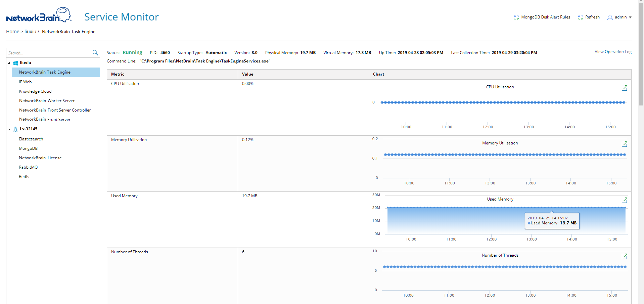This screenshot has height=304, width=644.
Task: Collapse the Lx-32145 server node
Action: (9, 129)
